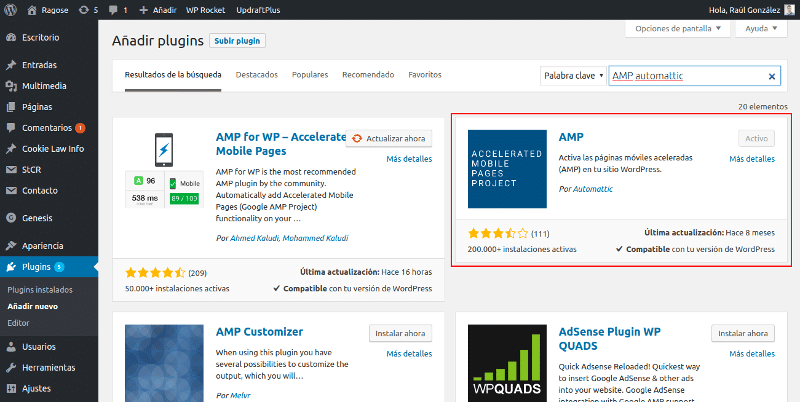The height and width of the screenshot is (402, 800).
Task: Open author Mohammed Kaludi link
Action: click(x=315, y=238)
